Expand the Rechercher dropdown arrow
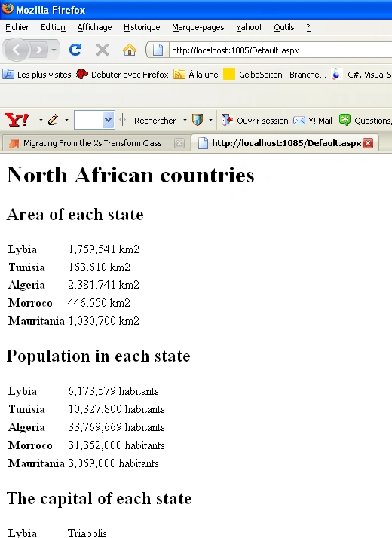The image size is (392, 538). (185, 120)
